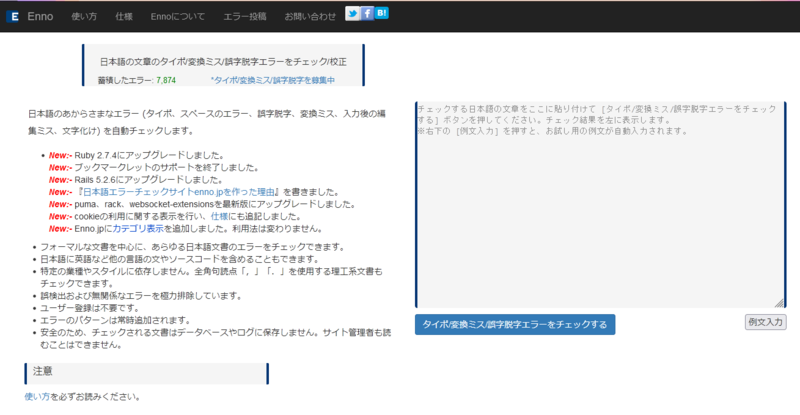
Task: Open 日本語エラーチェックサイトenno.jpを作った理由 link
Action: (x=179, y=192)
